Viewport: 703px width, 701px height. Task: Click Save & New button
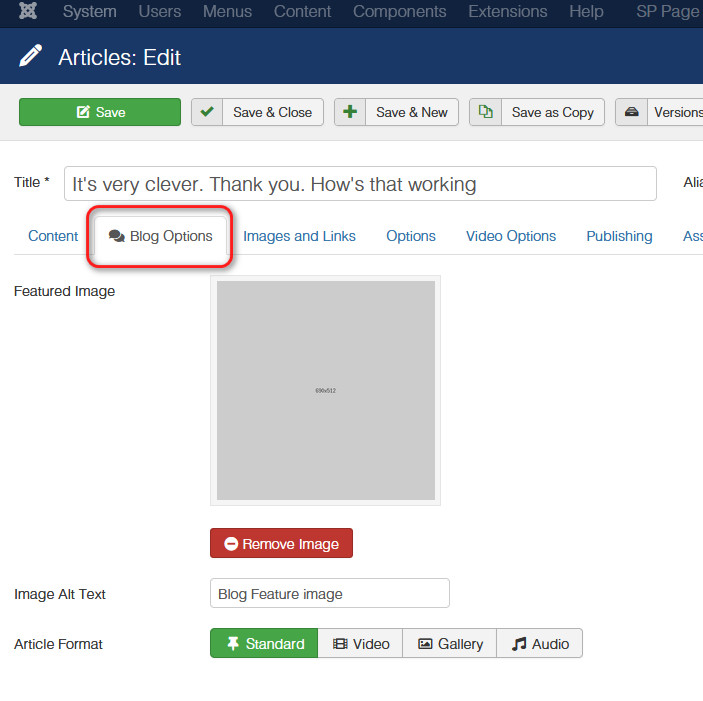tap(396, 112)
